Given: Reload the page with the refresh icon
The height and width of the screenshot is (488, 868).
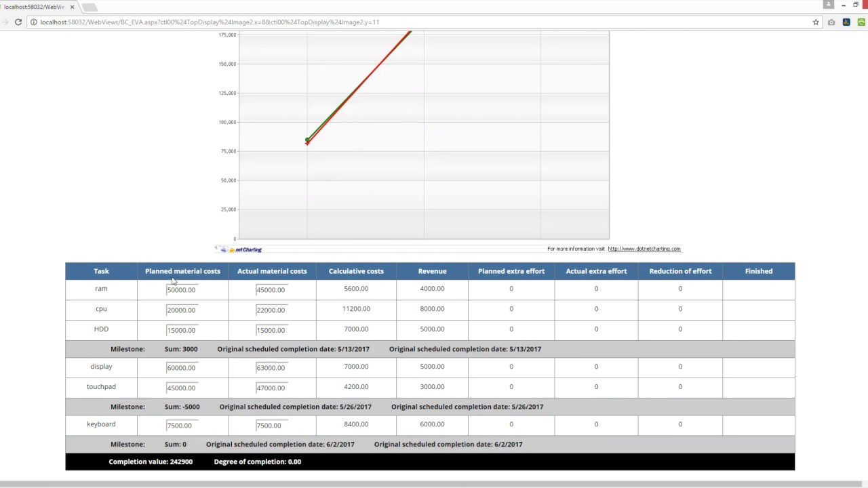Looking at the screenshot, I should point(18,22).
